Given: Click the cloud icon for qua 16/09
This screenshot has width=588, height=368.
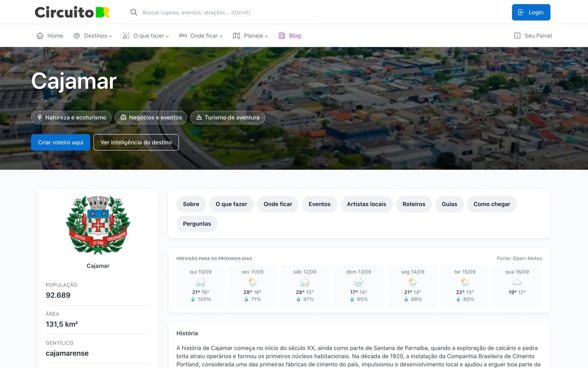Looking at the screenshot, I should point(517,282).
